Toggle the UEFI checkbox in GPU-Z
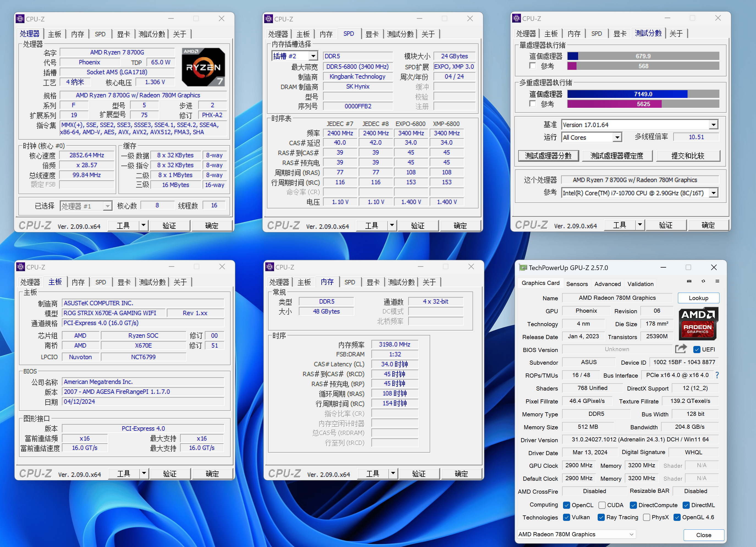Screen dimensions: 756x547 coord(697,350)
